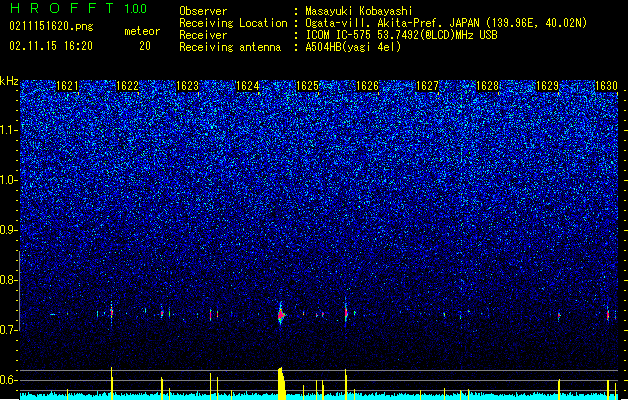Click the 1624 time marker
This screenshot has width=629, height=400.
coord(248,86)
